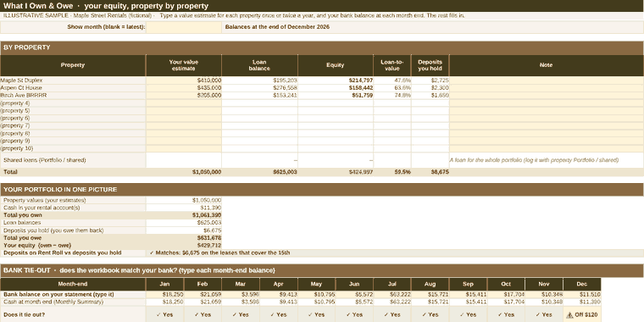Click the December bank balance $11,510 statement cell
This screenshot has width=644, height=322.
pos(582,295)
